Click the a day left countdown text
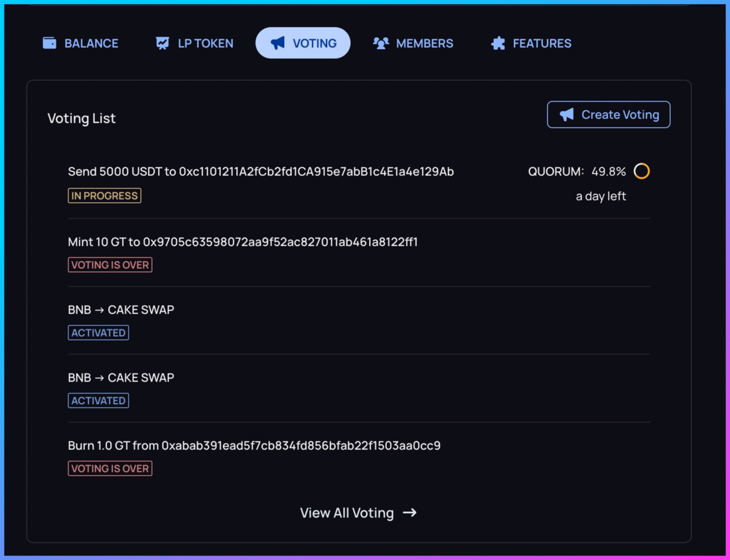This screenshot has height=560, width=730. tap(601, 195)
